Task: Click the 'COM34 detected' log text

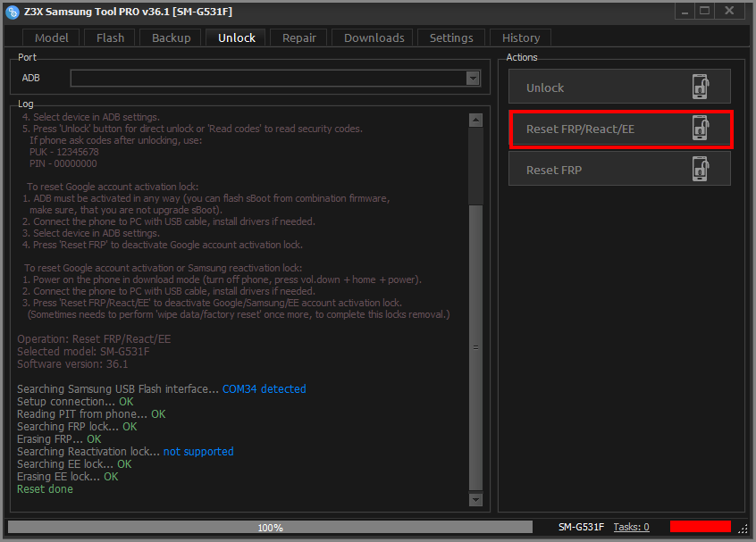Action: pos(265,388)
